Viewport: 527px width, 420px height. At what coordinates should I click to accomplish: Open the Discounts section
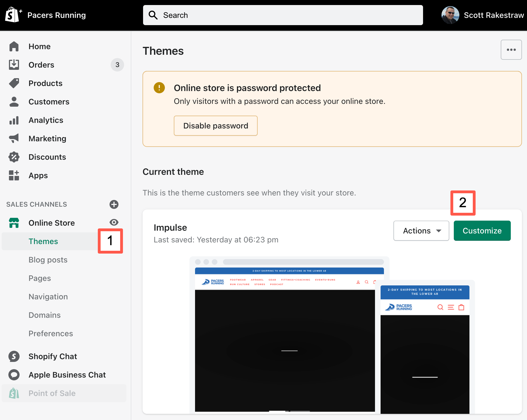47,157
